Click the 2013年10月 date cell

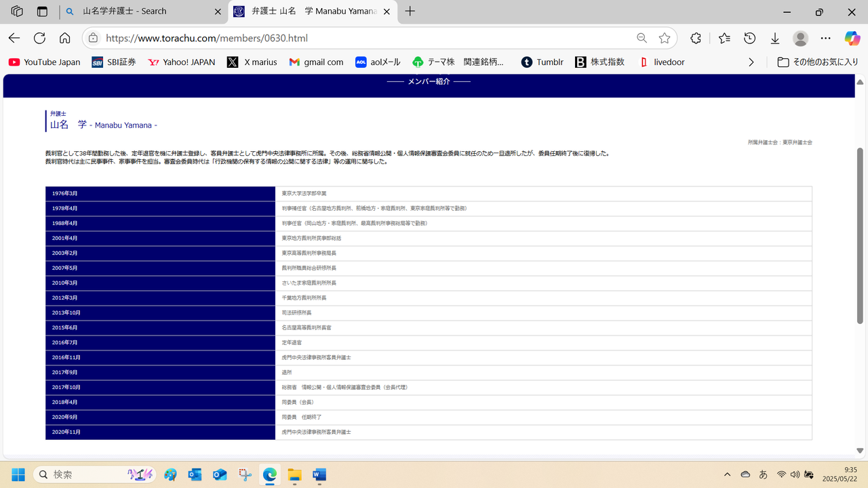[x=160, y=313]
